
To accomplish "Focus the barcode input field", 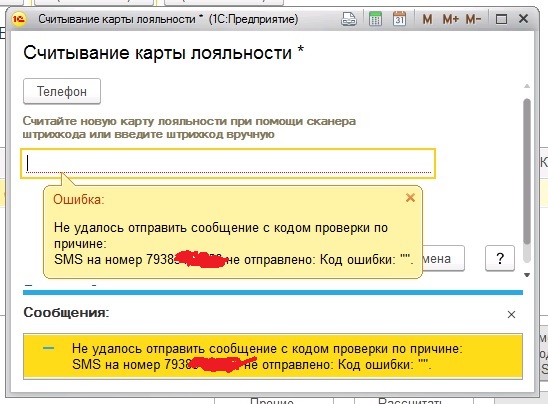I will click(228, 164).
